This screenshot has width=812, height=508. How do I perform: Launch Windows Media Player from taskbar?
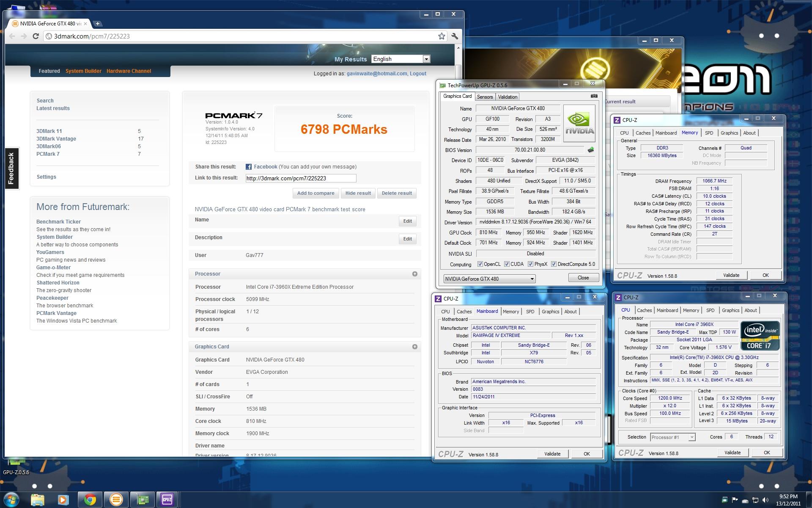pyautogui.click(x=63, y=500)
